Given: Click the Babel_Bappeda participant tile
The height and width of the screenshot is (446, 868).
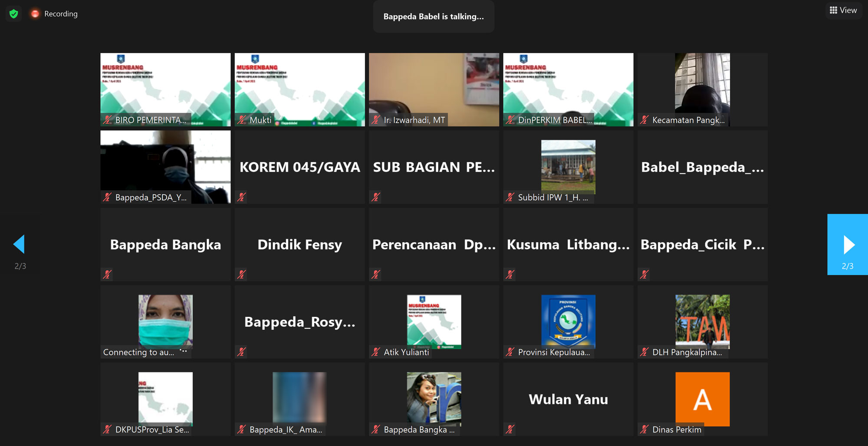Looking at the screenshot, I should point(702,167).
